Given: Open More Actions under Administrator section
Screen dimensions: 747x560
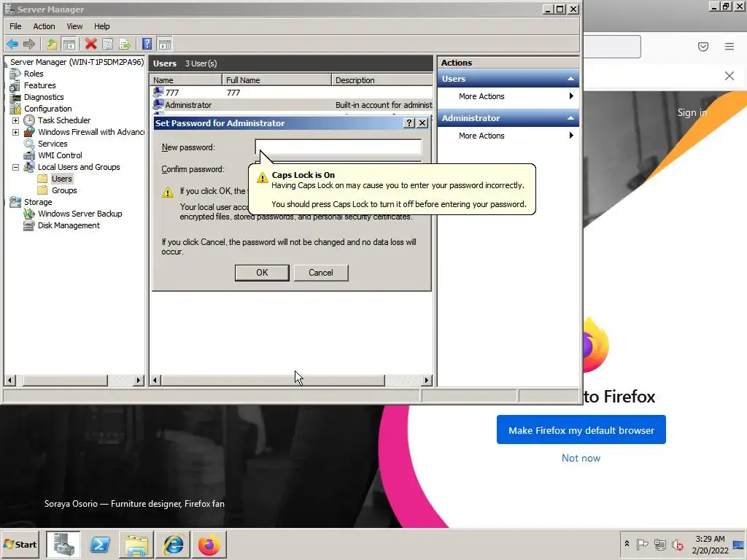Looking at the screenshot, I should click(x=508, y=136).
